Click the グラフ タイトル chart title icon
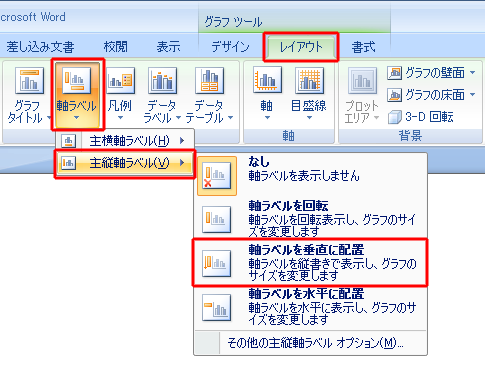Screen dimensions: 485x380 [x=30, y=81]
